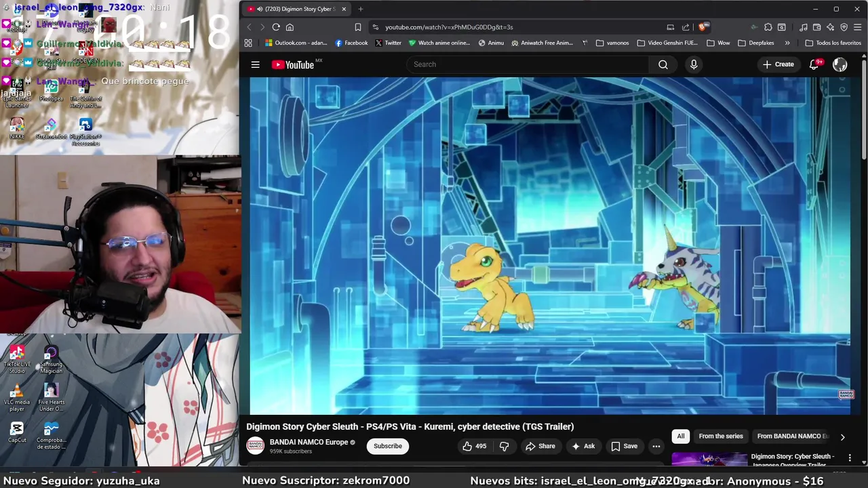This screenshot has height=488, width=868.
Task: Open Todos los favoritos folder
Action: [x=833, y=43]
